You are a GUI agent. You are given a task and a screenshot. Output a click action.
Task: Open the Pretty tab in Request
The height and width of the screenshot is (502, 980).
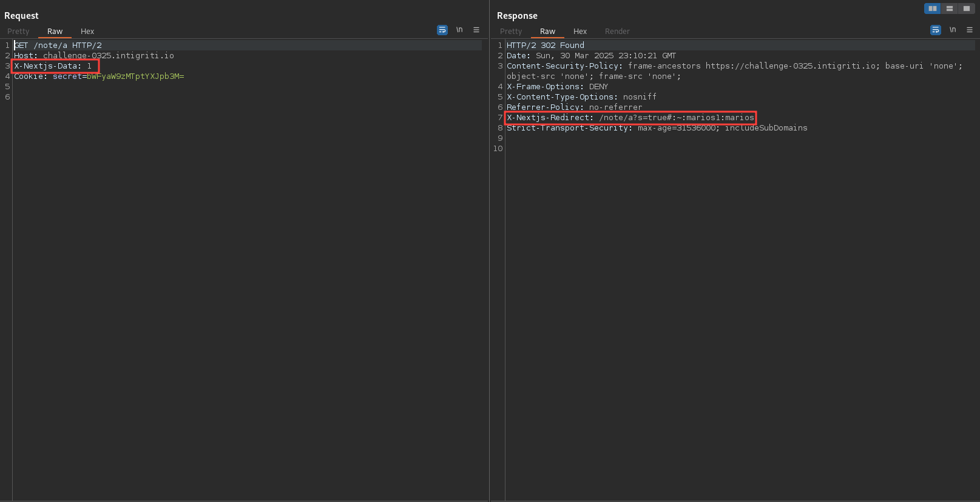[x=18, y=32]
